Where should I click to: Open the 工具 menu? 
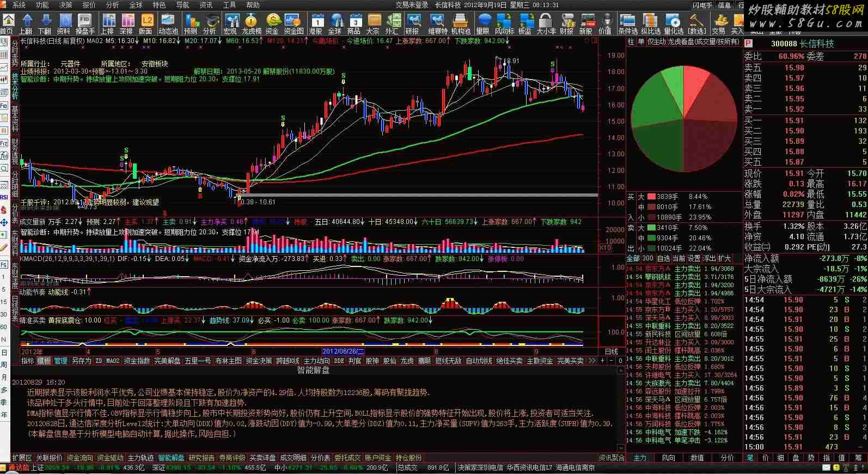click(230, 5)
